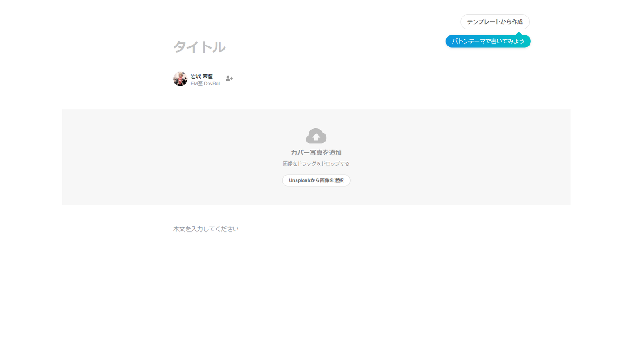Click the Unsplashから画像を選択 button
This screenshot has width=644, height=343.
tap(316, 180)
